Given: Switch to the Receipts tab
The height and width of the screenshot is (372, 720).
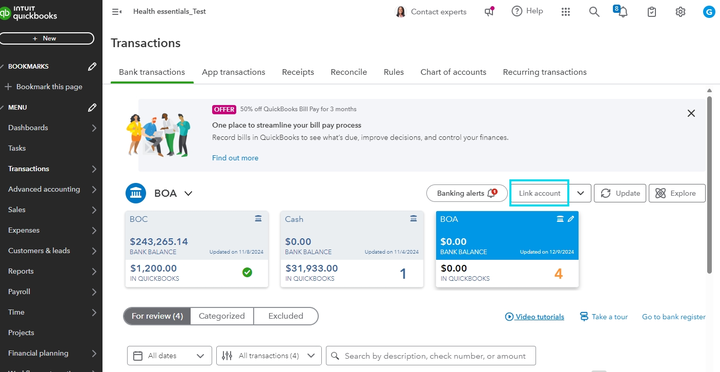Looking at the screenshot, I should tap(298, 72).
